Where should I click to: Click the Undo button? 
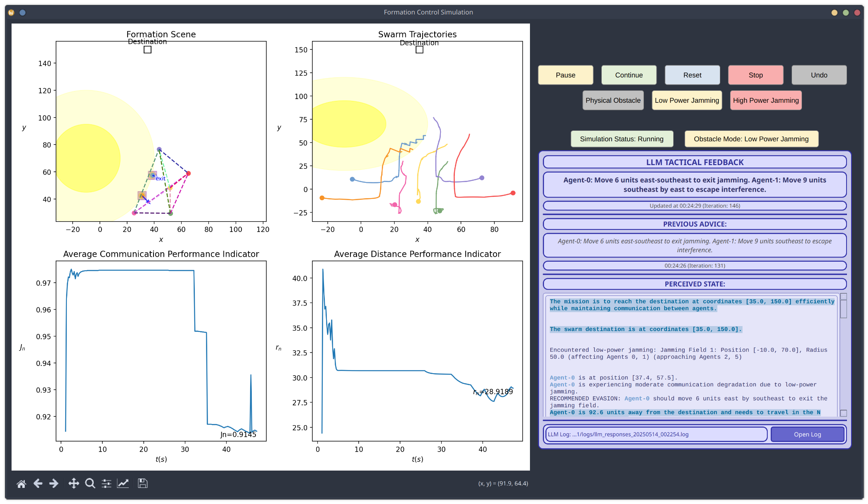[x=819, y=75]
